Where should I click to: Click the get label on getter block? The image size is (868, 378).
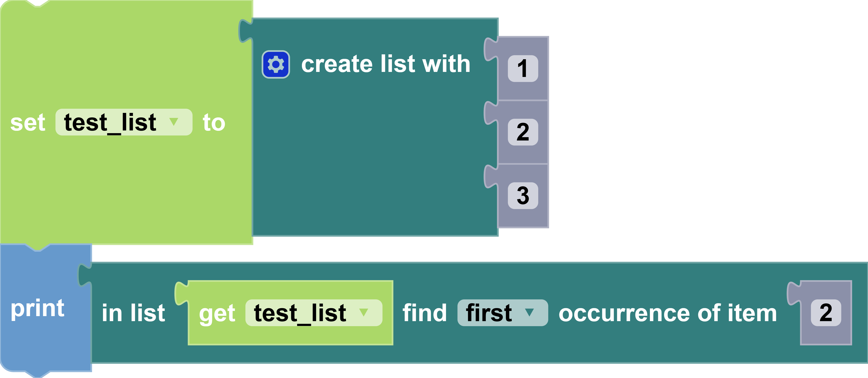[217, 314]
